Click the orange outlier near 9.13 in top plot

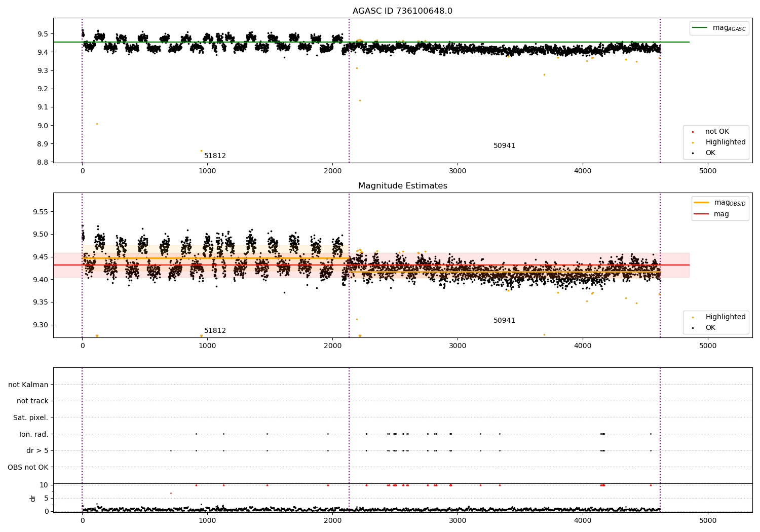pyautogui.click(x=360, y=100)
